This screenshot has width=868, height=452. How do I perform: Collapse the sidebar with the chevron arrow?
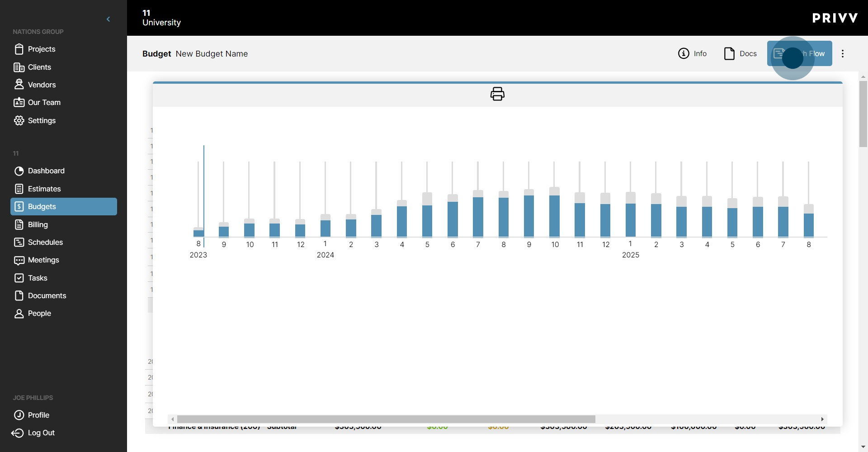click(x=108, y=19)
